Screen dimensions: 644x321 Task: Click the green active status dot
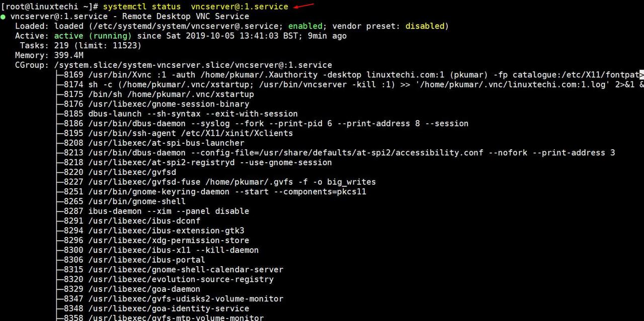pyautogui.click(x=4, y=17)
